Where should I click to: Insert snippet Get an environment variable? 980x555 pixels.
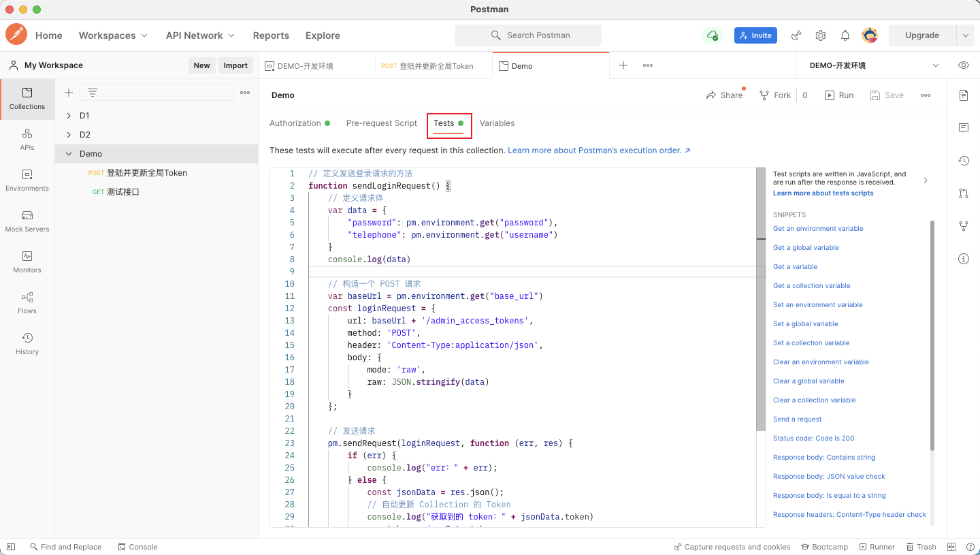click(x=818, y=229)
